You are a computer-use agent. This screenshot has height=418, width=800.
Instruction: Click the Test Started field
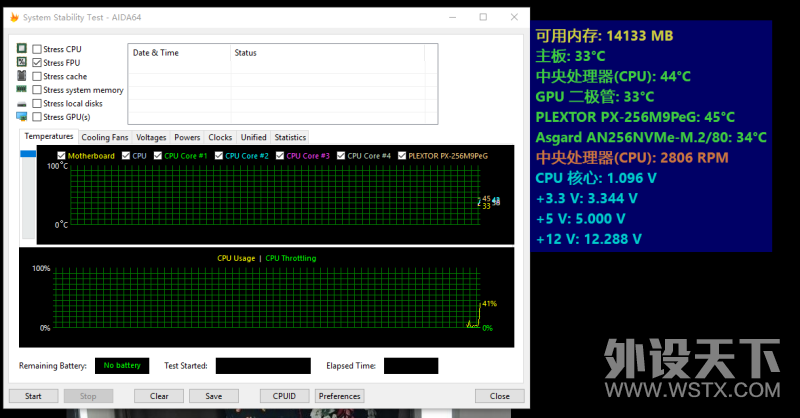[x=263, y=366]
